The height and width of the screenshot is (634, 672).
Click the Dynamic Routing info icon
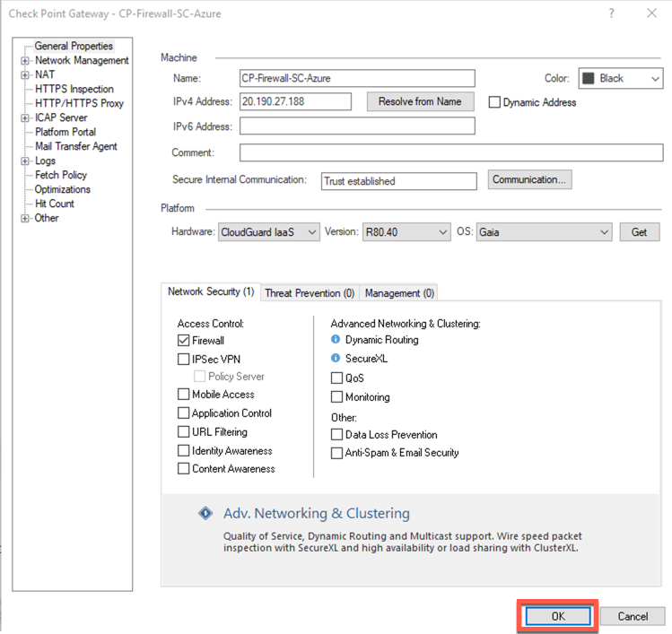[x=336, y=339]
